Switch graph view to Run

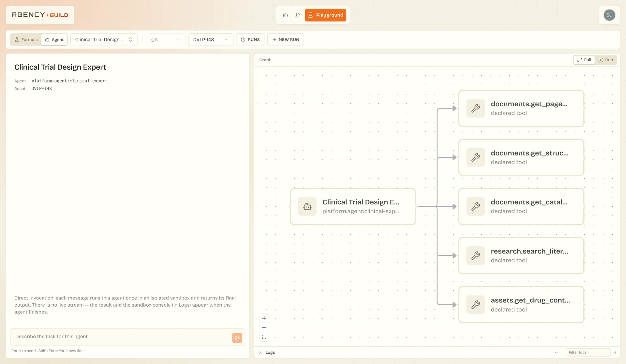[x=606, y=60]
